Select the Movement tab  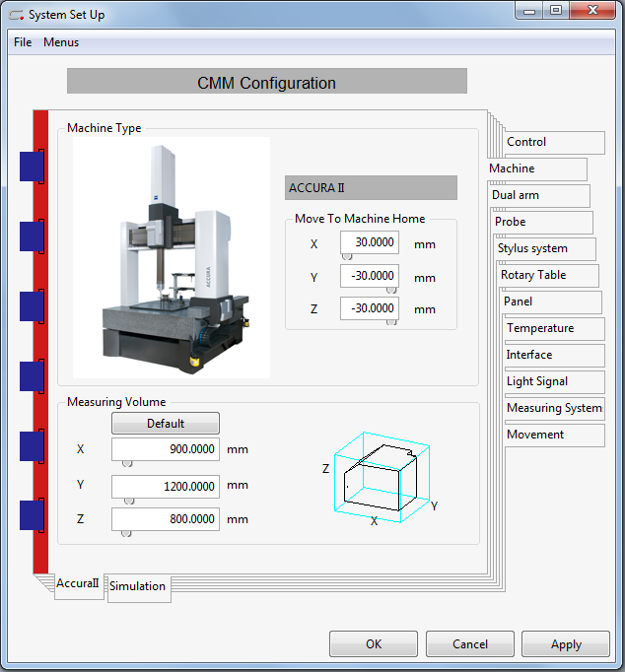(x=555, y=435)
